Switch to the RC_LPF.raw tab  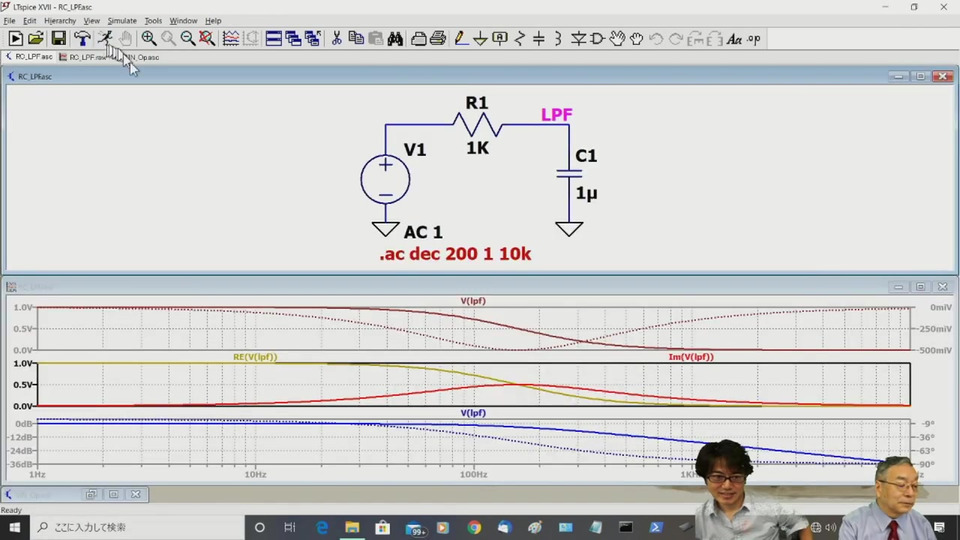coord(83,57)
